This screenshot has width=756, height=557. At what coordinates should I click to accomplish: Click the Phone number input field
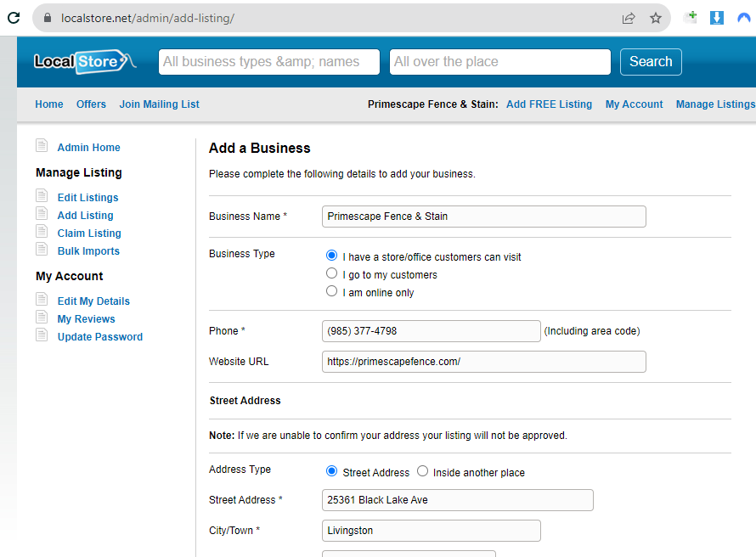431,331
